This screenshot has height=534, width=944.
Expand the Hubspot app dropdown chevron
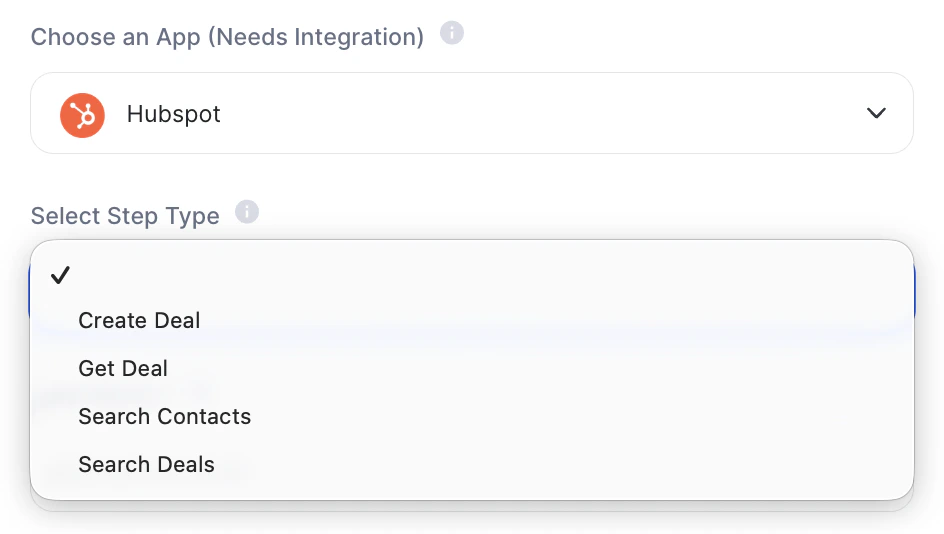tap(876, 113)
